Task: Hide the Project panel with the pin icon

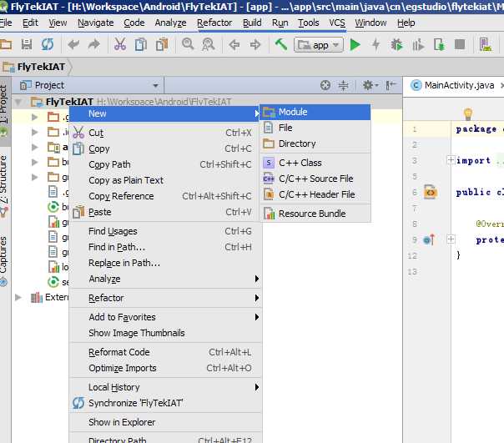Action: (x=391, y=85)
